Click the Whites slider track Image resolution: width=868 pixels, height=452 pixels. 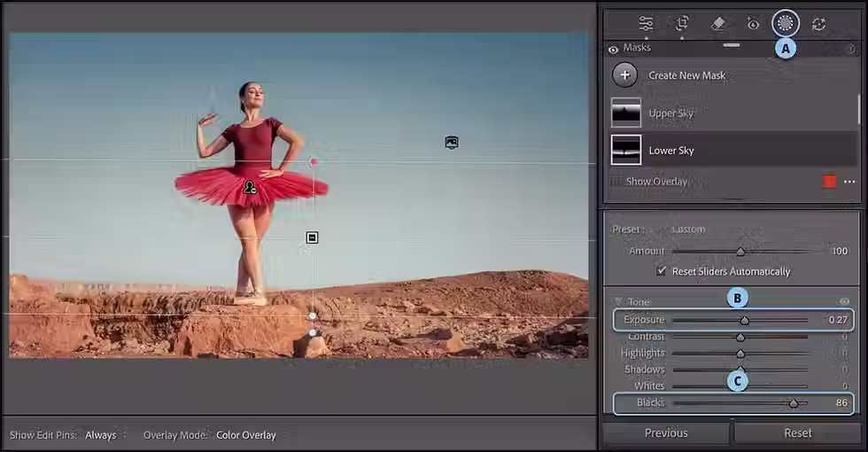click(740, 386)
